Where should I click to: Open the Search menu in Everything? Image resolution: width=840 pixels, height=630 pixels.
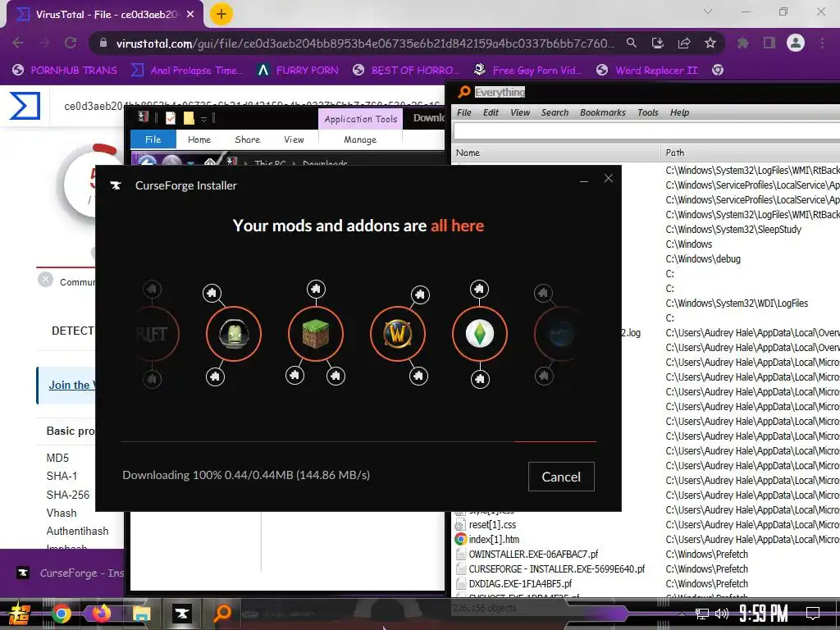[555, 112]
